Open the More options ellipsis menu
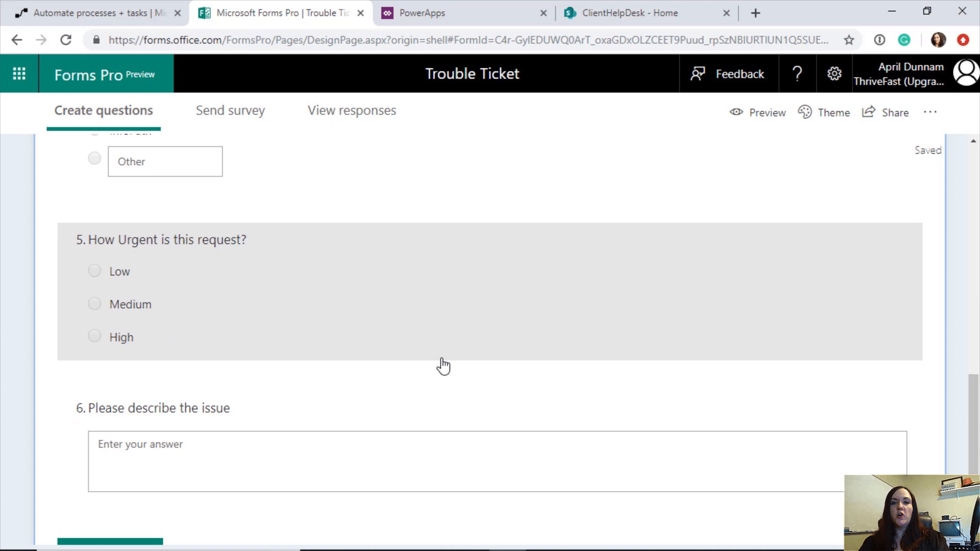 click(930, 112)
